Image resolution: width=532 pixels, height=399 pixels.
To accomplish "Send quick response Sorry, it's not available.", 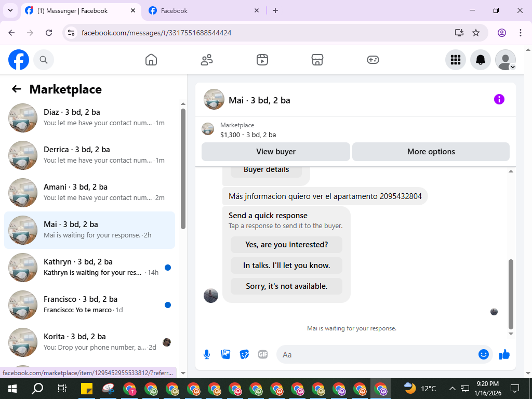I will pyautogui.click(x=286, y=286).
